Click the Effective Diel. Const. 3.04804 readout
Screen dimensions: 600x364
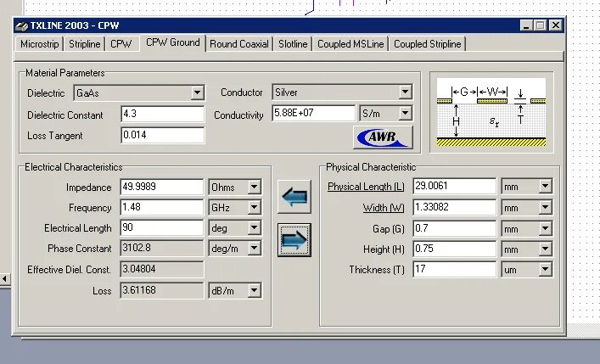coord(162,269)
